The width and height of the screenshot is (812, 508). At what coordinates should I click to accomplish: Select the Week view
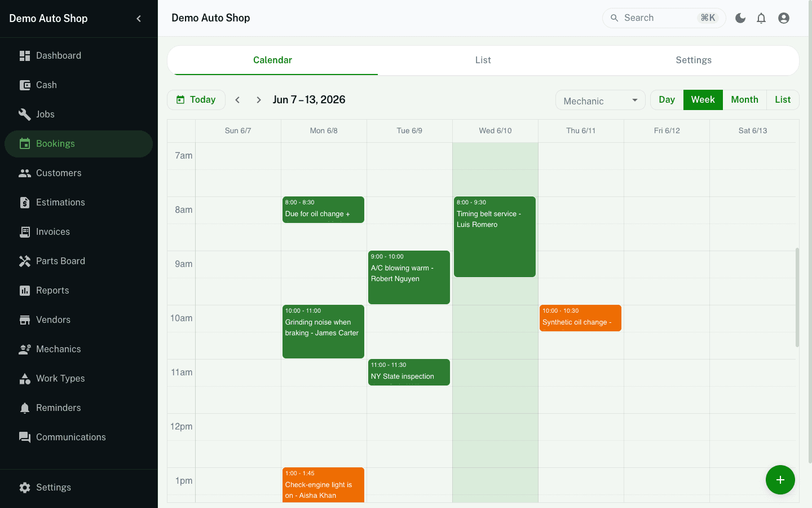[x=703, y=100]
